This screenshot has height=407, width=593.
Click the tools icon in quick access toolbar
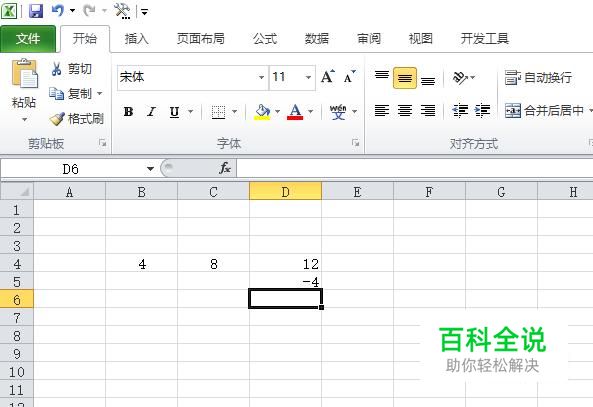(122, 11)
